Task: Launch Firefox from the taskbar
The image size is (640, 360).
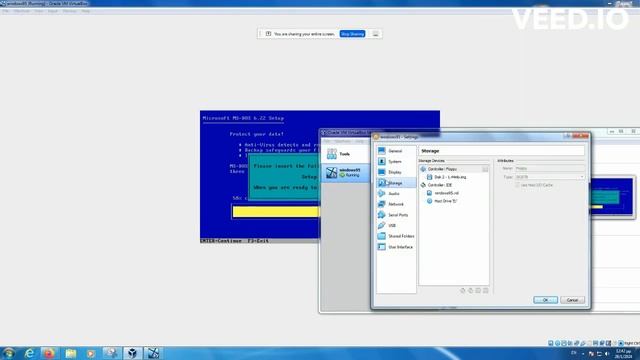Action: (x=50, y=353)
